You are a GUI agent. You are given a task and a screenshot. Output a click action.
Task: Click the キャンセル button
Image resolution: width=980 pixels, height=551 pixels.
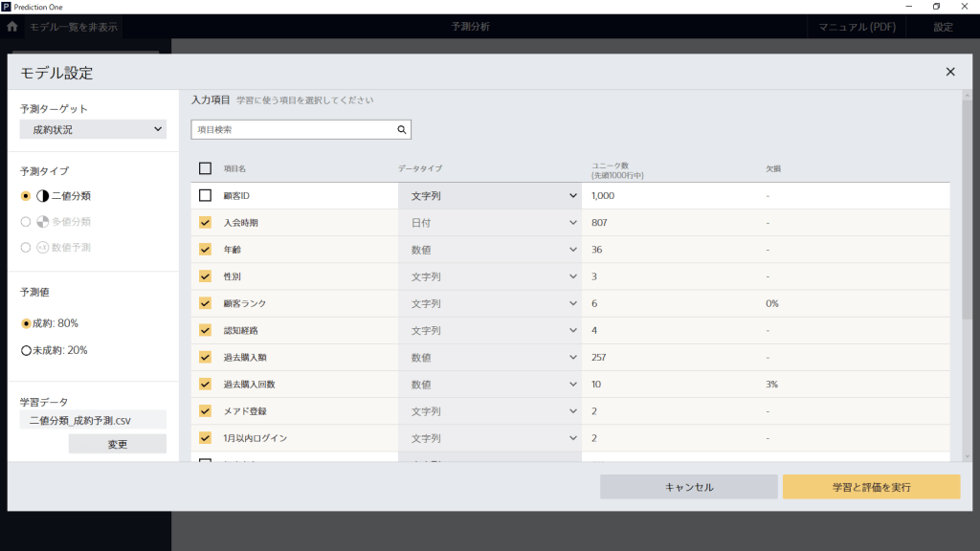pos(689,487)
